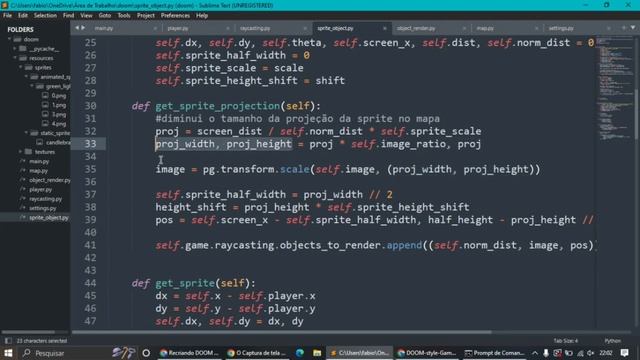Switch to the object_render.py tab

[416, 28]
